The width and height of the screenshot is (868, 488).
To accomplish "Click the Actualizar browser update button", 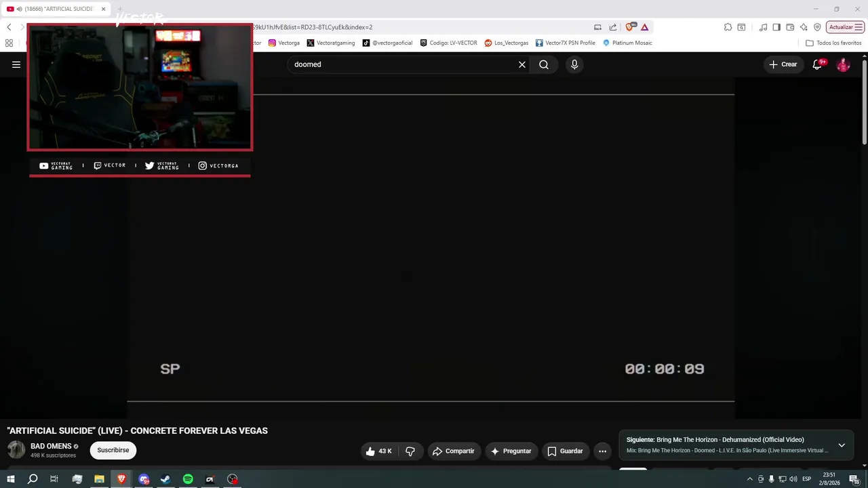I will click(845, 27).
